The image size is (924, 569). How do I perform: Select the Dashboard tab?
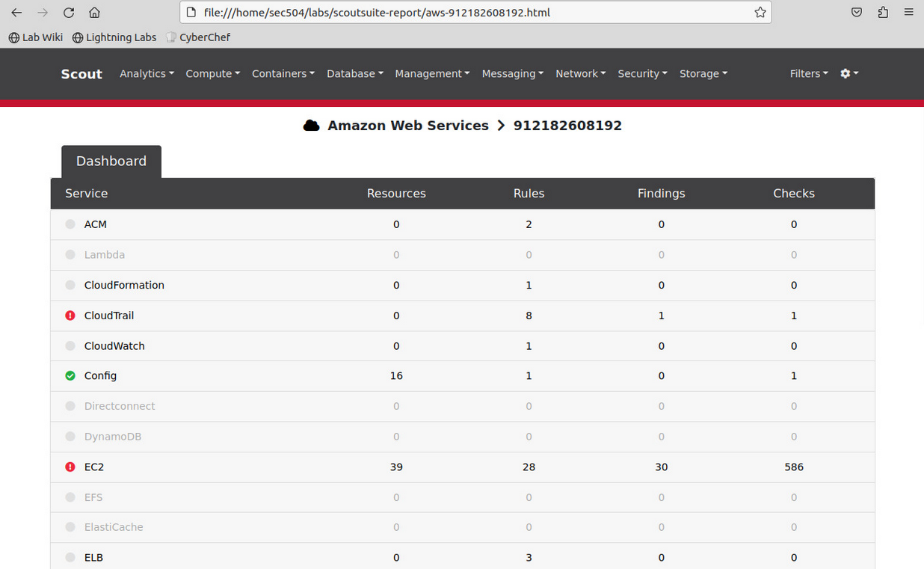(x=111, y=162)
